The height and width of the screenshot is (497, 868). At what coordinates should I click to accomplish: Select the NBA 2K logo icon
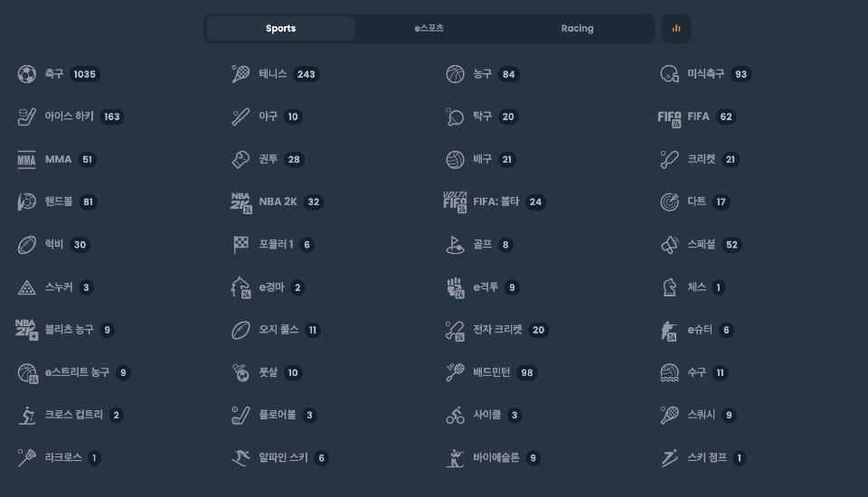[241, 203]
